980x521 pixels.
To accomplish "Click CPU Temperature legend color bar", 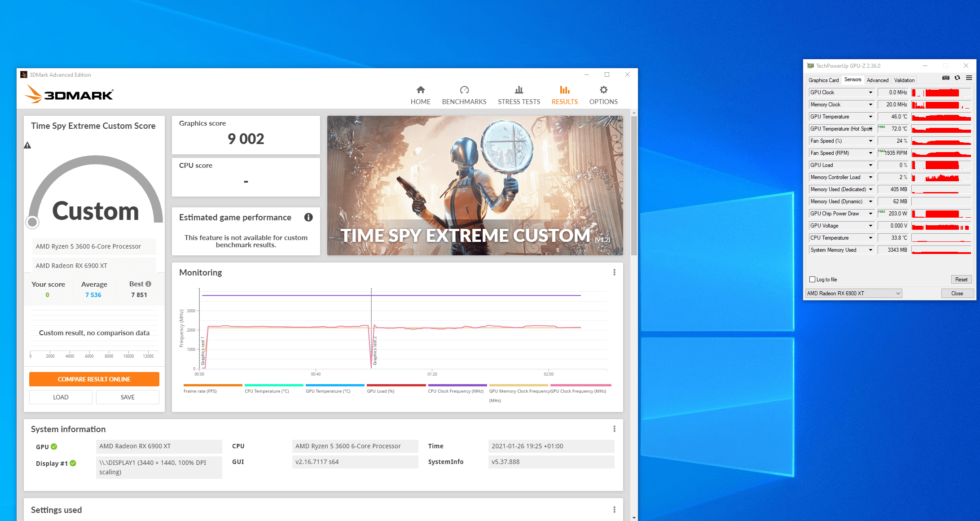I will pyautogui.click(x=274, y=385).
